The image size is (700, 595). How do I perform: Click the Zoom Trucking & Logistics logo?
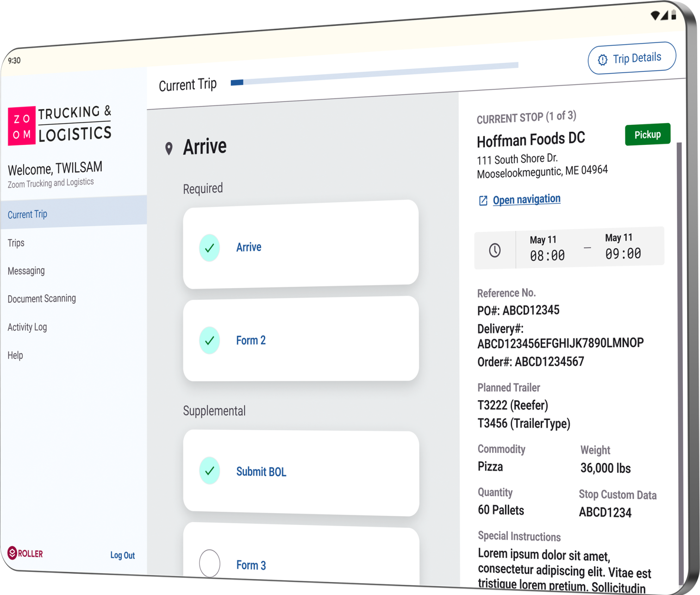click(60, 125)
